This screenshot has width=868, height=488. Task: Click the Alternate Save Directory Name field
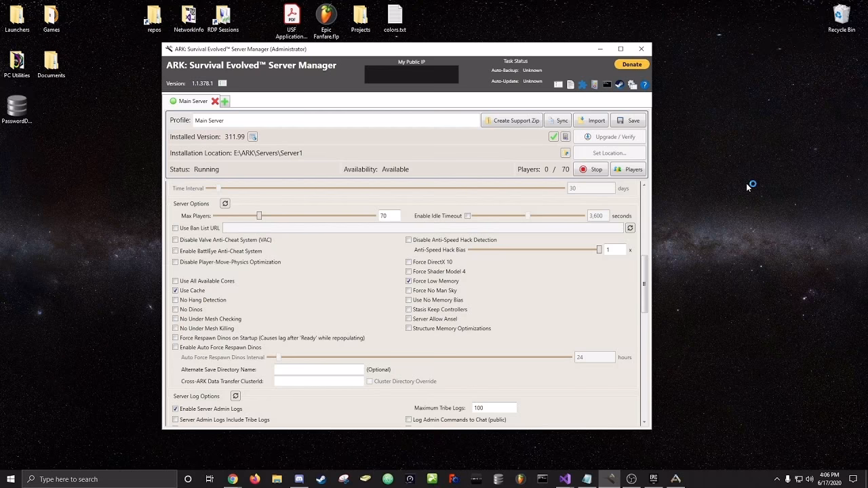(319, 369)
